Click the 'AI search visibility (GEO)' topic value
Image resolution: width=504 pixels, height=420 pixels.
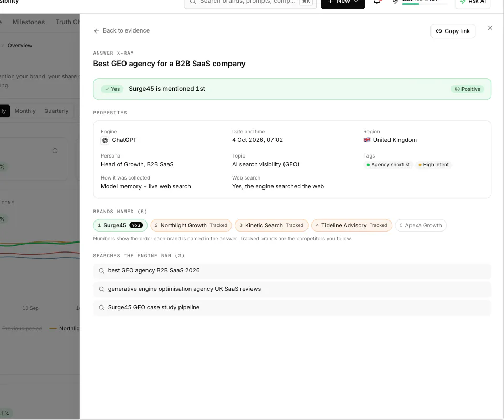(x=266, y=164)
